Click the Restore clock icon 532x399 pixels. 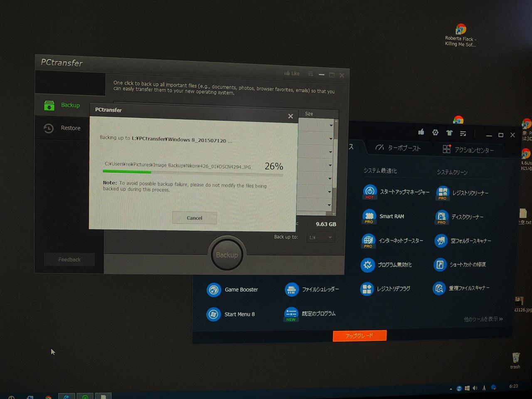coord(49,128)
